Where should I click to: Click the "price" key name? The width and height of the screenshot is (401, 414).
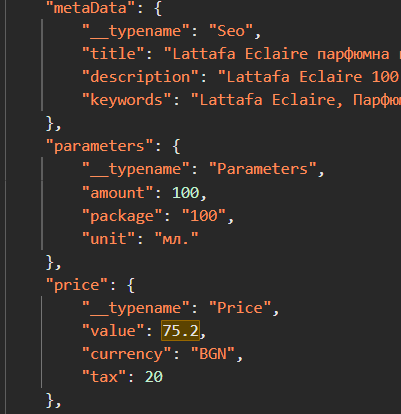click(x=77, y=285)
